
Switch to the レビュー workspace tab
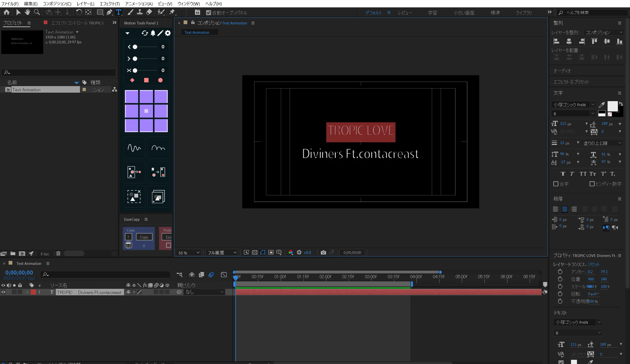pos(405,13)
